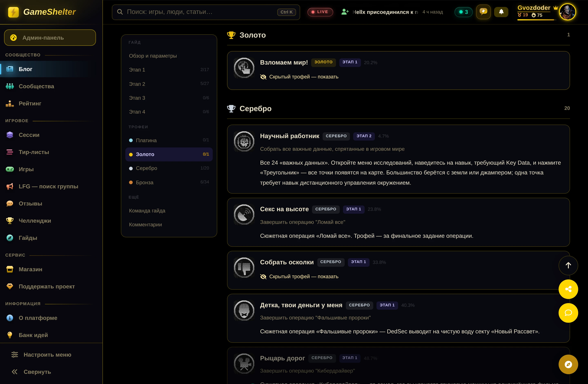This screenshot has height=384, width=588.
Task: Reveal hidden trophy for Взломаем мир!
Action: coord(299,77)
